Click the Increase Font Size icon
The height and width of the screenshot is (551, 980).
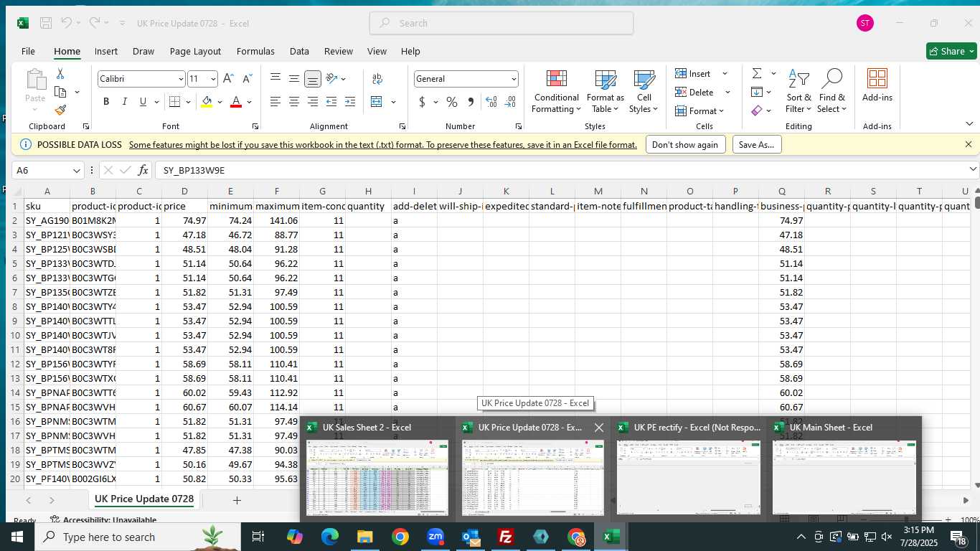[228, 79]
